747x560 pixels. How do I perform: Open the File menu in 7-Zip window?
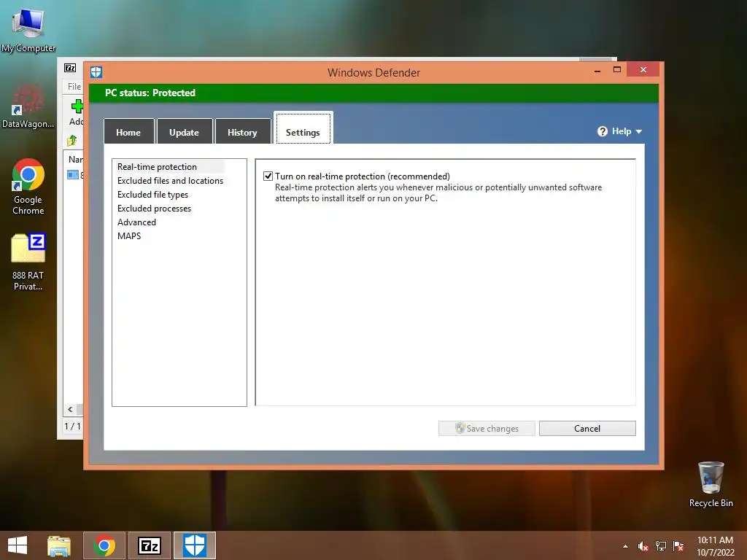pos(74,87)
